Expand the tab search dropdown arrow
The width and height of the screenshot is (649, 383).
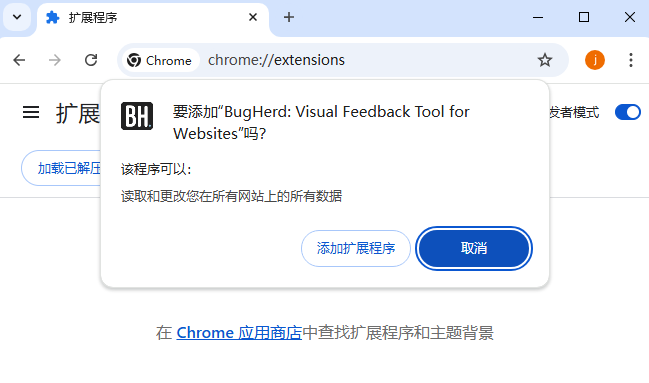[x=17, y=17]
